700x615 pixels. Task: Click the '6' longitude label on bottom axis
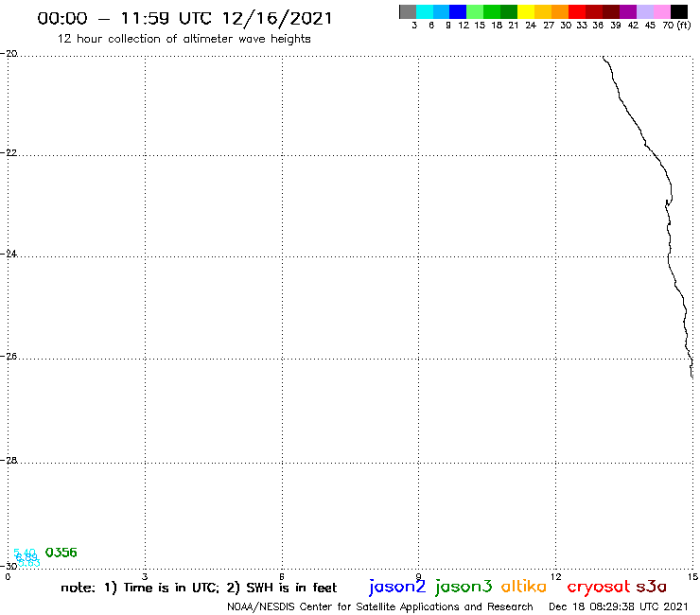[x=282, y=576]
